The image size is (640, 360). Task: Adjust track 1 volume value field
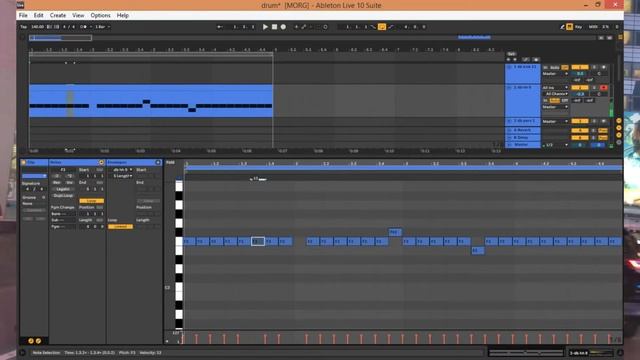tap(580, 74)
